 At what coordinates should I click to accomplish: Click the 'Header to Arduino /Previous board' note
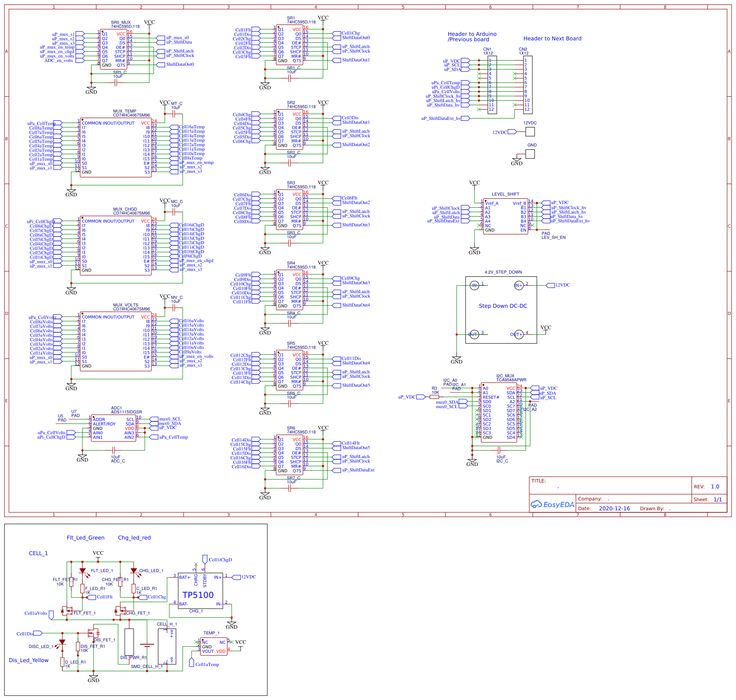[x=472, y=37]
